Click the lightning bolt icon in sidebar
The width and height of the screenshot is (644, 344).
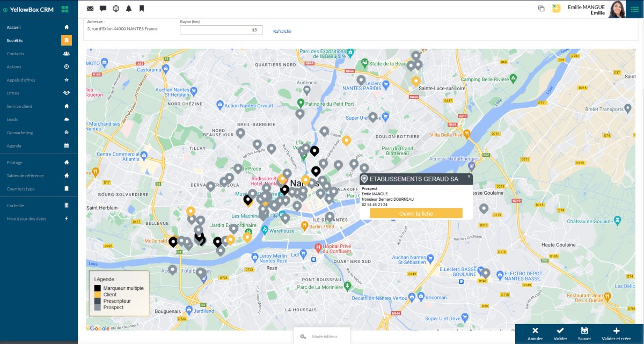(67, 218)
